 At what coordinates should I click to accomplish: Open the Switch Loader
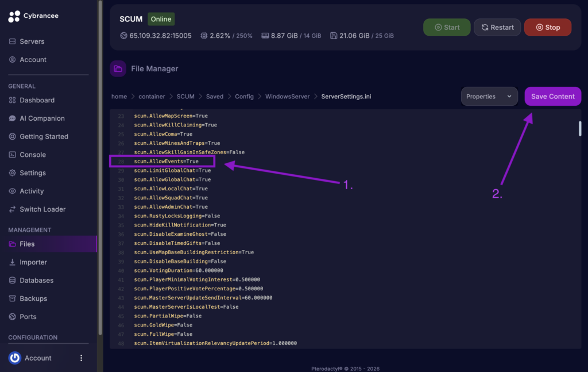(x=42, y=209)
